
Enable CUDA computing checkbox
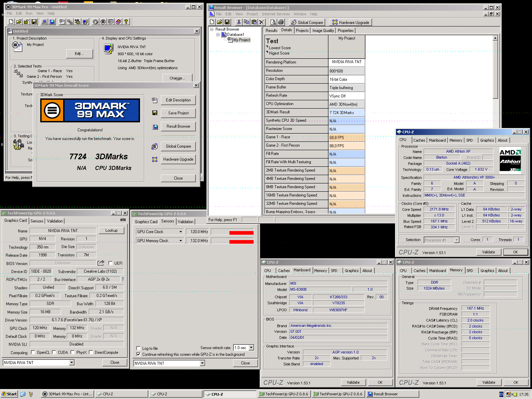tap(54, 352)
